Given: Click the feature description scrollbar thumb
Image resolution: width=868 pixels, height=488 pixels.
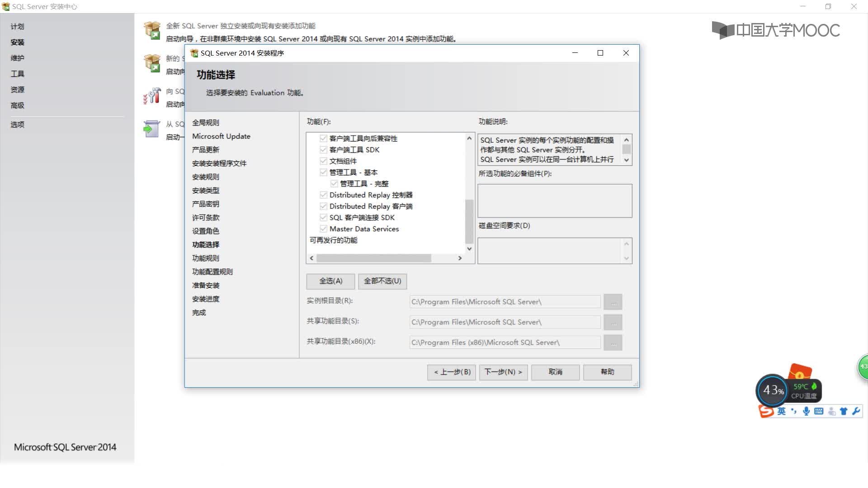Looking at the screenshot, I should (x=626, y=149).
